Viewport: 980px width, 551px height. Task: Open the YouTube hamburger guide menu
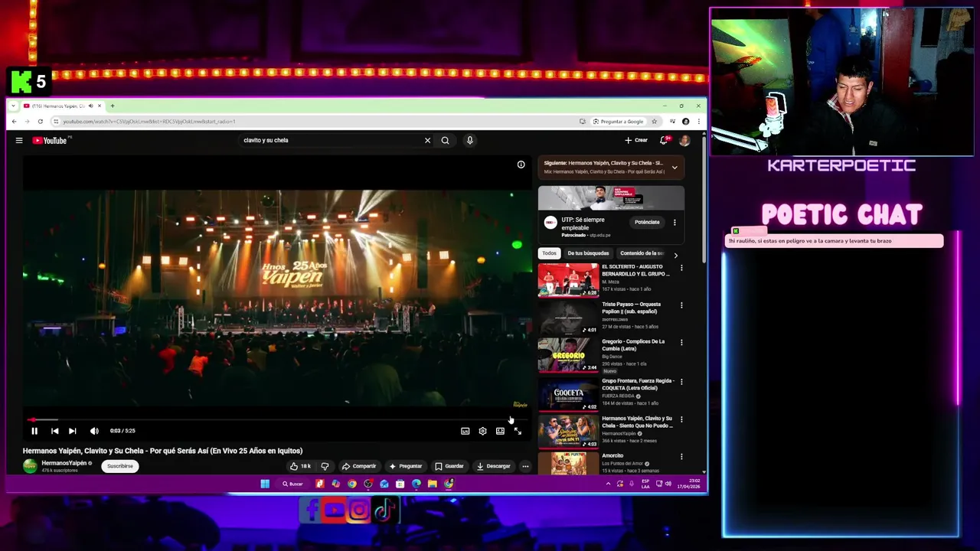(19, 141)
